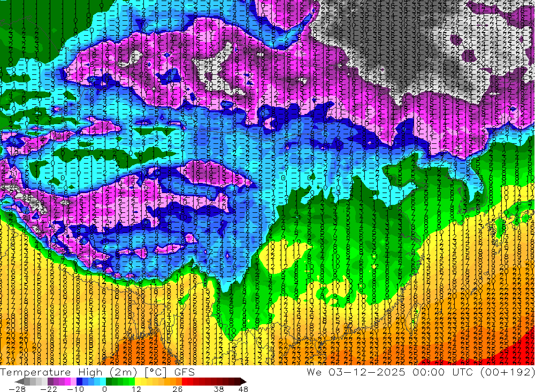535x392 pixels.
Task: Click the 12 legend label
Action: (136, 389)
